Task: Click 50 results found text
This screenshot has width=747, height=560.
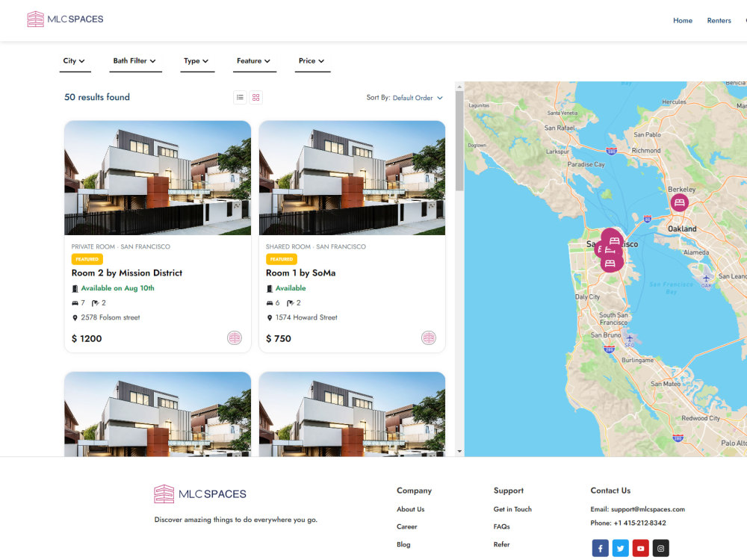Action: (x=97, y=97)
